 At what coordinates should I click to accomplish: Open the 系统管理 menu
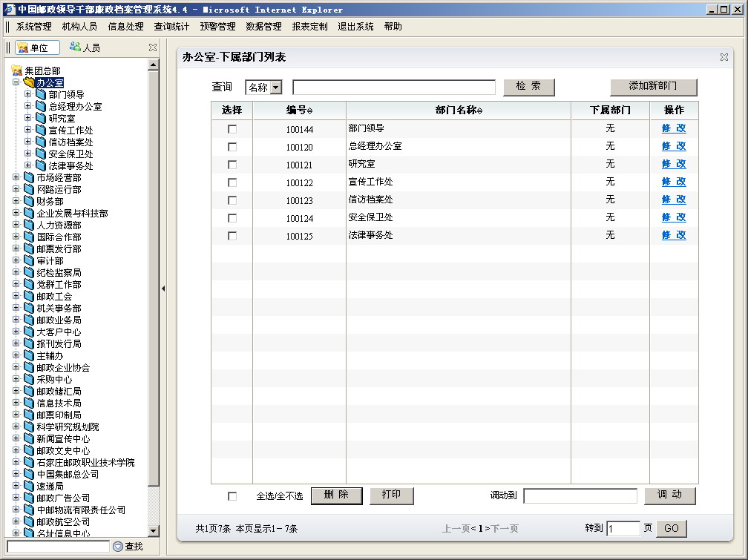(x=34, y=27)
